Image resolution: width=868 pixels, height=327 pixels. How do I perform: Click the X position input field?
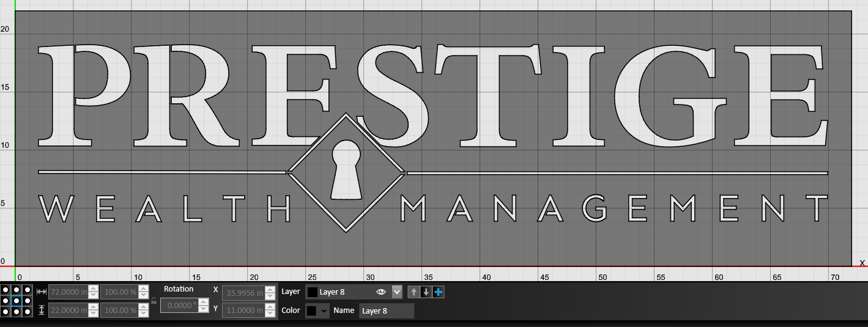243,293
